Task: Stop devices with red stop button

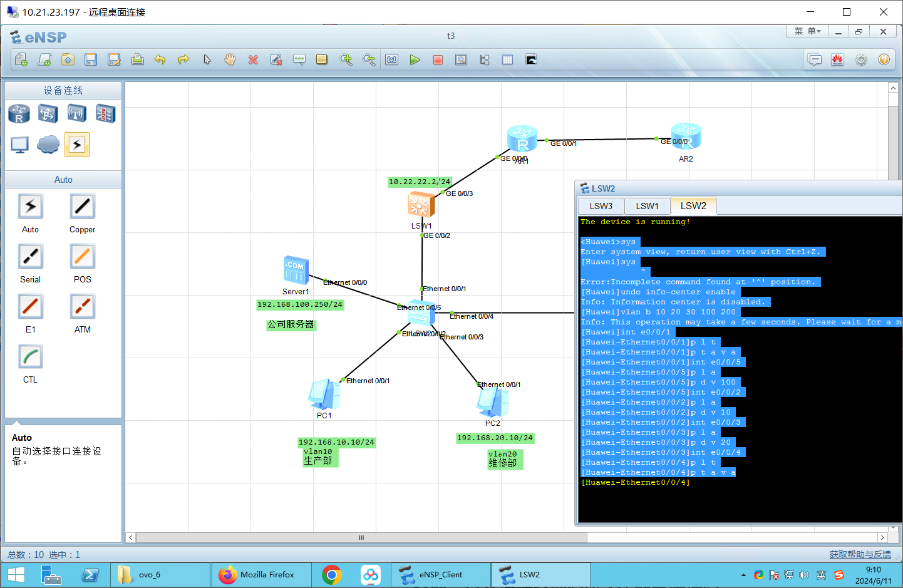Action: pyautogui.click(x=438, y=59)
